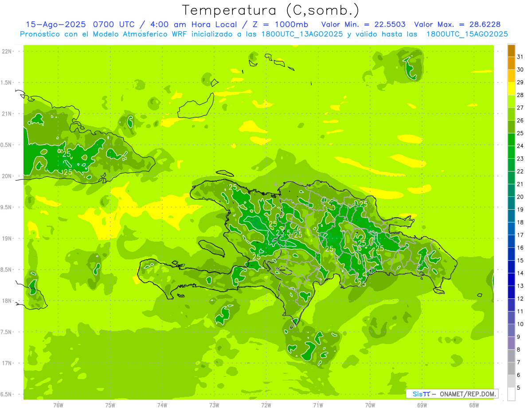Click the "19N" latitude axis label
Screen dimensions: 532x411
[x=7, y=238]
